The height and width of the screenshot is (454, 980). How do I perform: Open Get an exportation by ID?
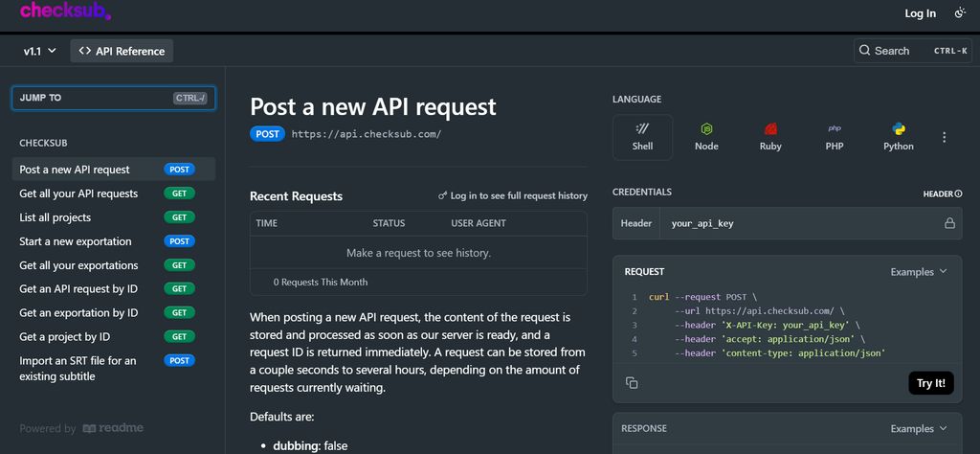pos(114,312)
